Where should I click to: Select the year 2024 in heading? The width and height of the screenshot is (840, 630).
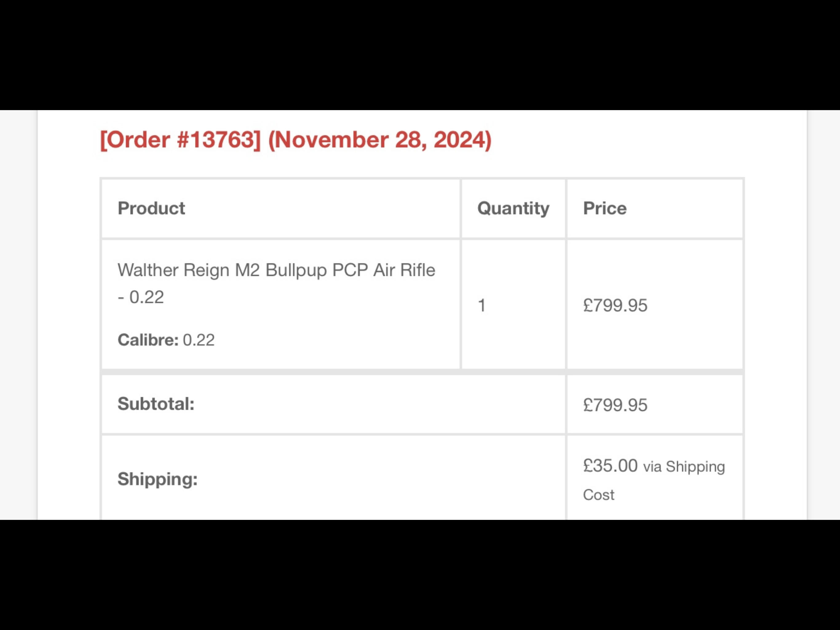pos(459,140)
